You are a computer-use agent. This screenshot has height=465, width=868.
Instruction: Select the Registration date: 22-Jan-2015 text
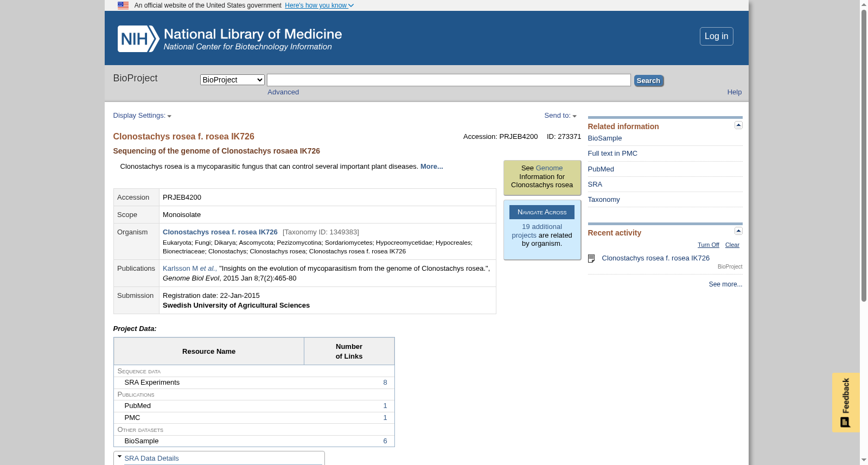pos(211,296)
